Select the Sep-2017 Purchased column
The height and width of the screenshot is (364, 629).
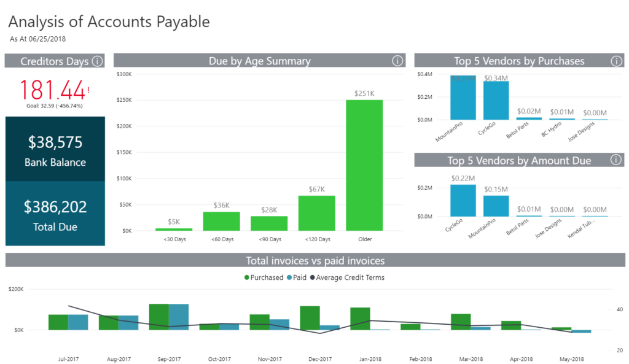pos(159,316)
